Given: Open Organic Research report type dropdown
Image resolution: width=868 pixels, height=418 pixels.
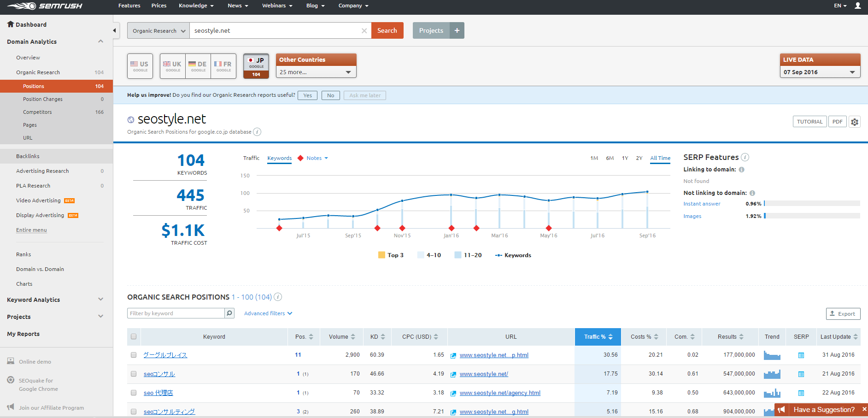Looking at the screenshot, I should tap(158, 30).
